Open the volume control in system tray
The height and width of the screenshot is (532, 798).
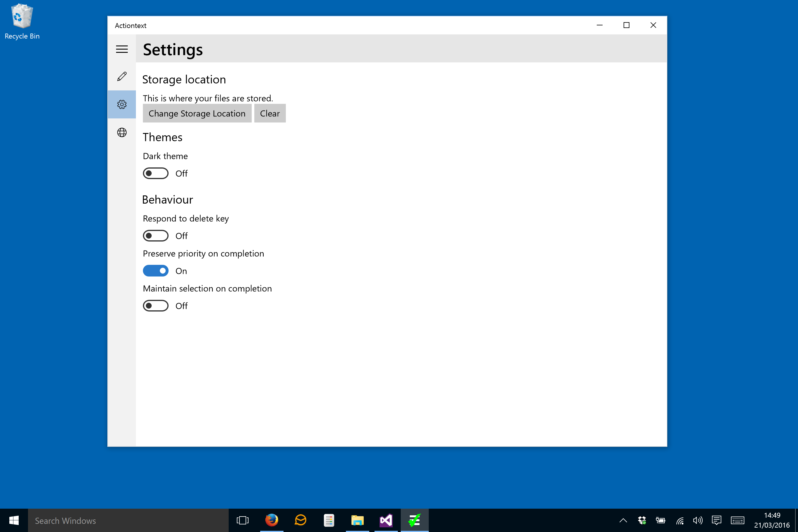[698, 520]
